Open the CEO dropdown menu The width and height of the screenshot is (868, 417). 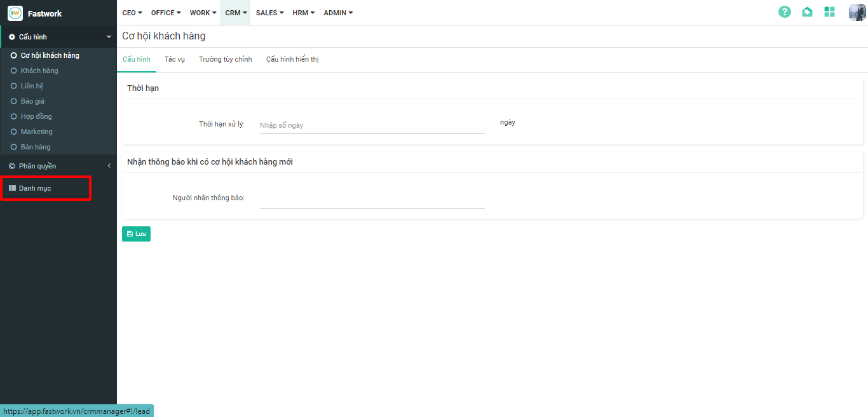point(132,13)
